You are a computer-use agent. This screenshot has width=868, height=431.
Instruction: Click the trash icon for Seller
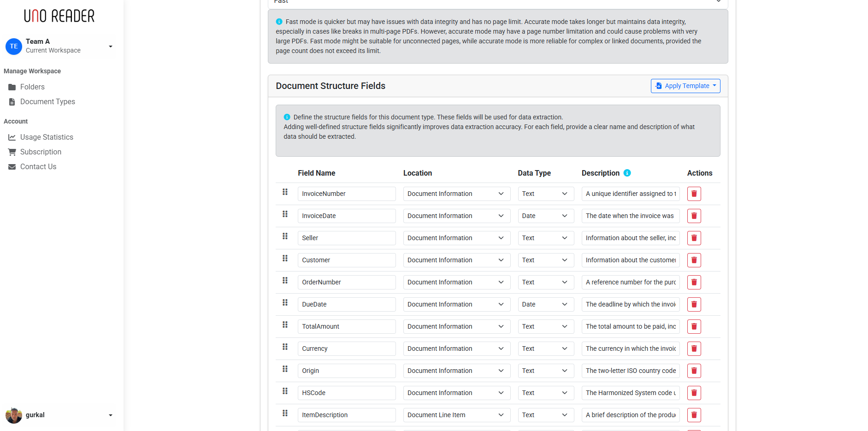[694, 238]
